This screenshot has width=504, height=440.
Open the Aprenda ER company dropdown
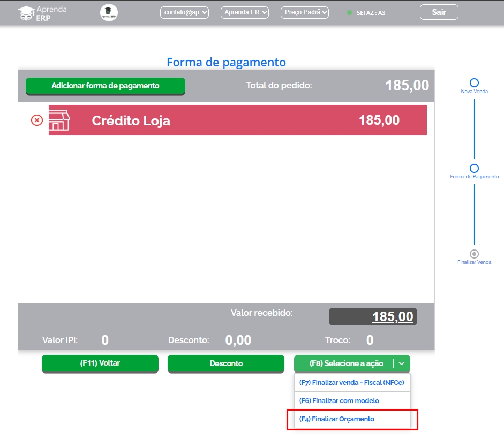point(245,13)
